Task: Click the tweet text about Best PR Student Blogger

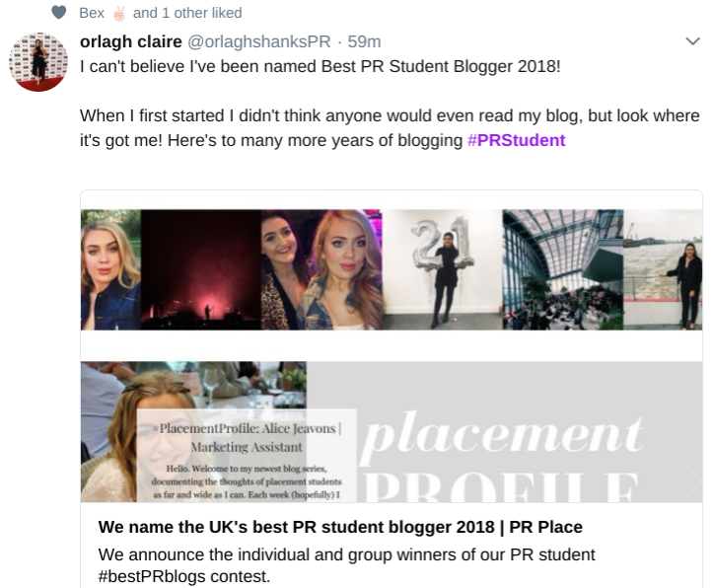Action: point(325,67)
